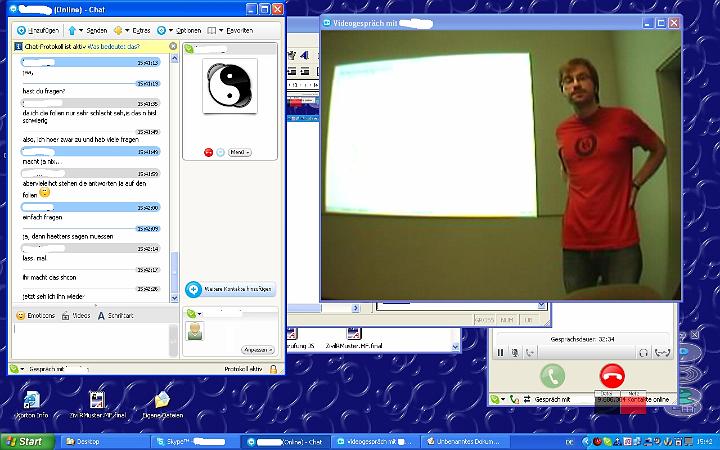Click the yellow Extras icon
This screenshot has height=450, width=720.
[x=118, y=30]
